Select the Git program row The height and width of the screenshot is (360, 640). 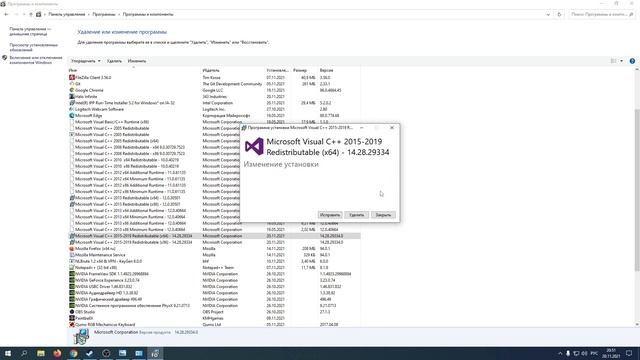click(214, 84)
